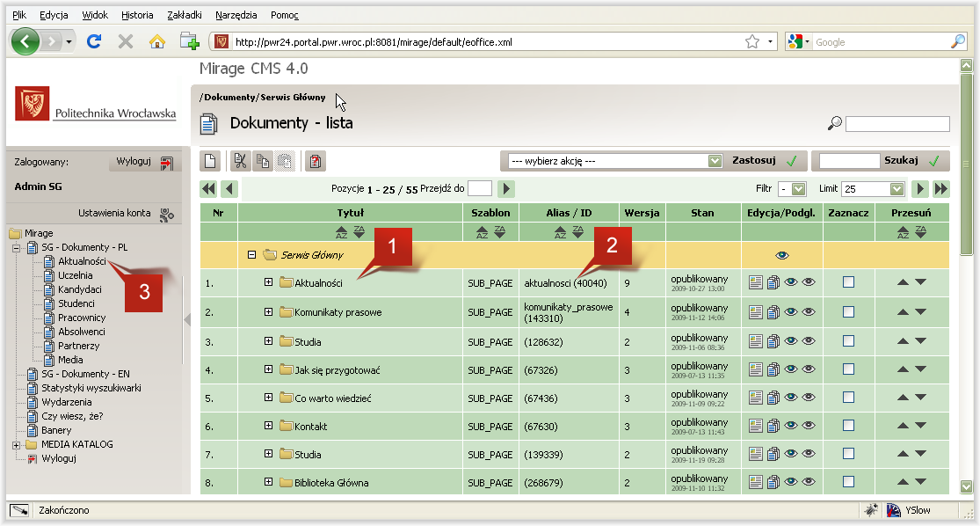
Task: Expand the MEDIA KATALOG tree node
Action: [x=16, y=445]
